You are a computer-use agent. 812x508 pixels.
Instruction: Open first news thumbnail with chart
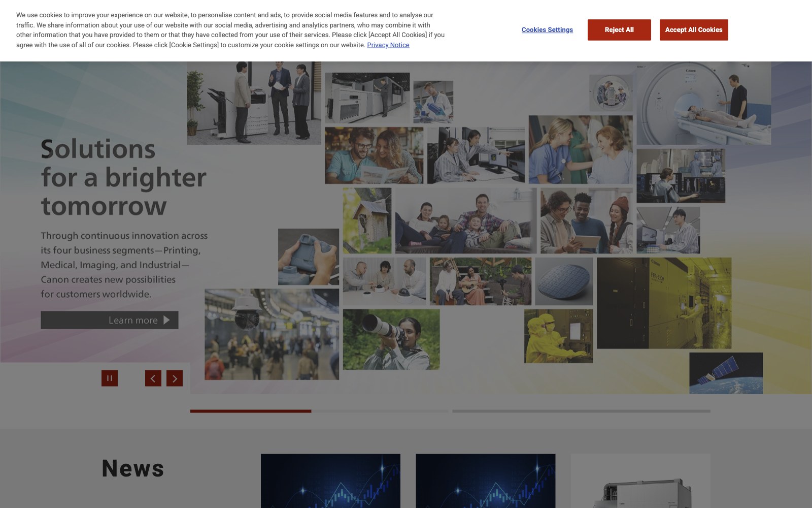[330, 481]
